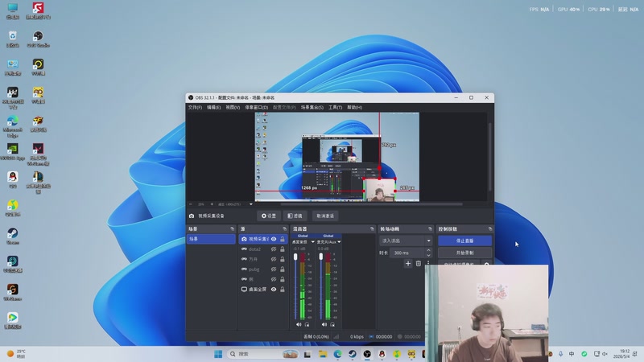Click the add transition plus icon

408,264
